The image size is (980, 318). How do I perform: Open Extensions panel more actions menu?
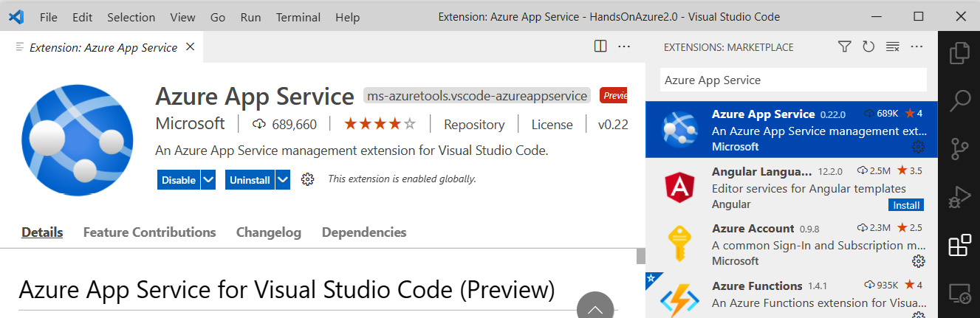[x=916, y=46]
